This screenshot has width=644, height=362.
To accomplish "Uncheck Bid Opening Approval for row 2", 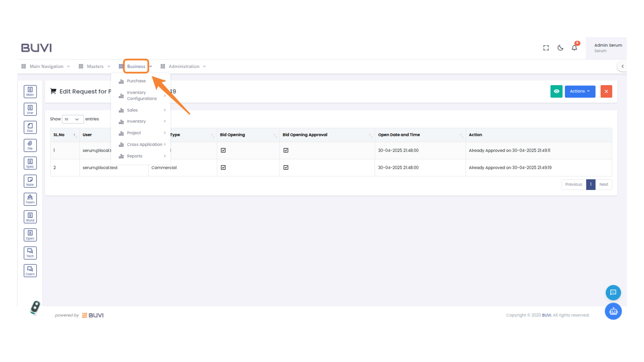I will (285, 167).
